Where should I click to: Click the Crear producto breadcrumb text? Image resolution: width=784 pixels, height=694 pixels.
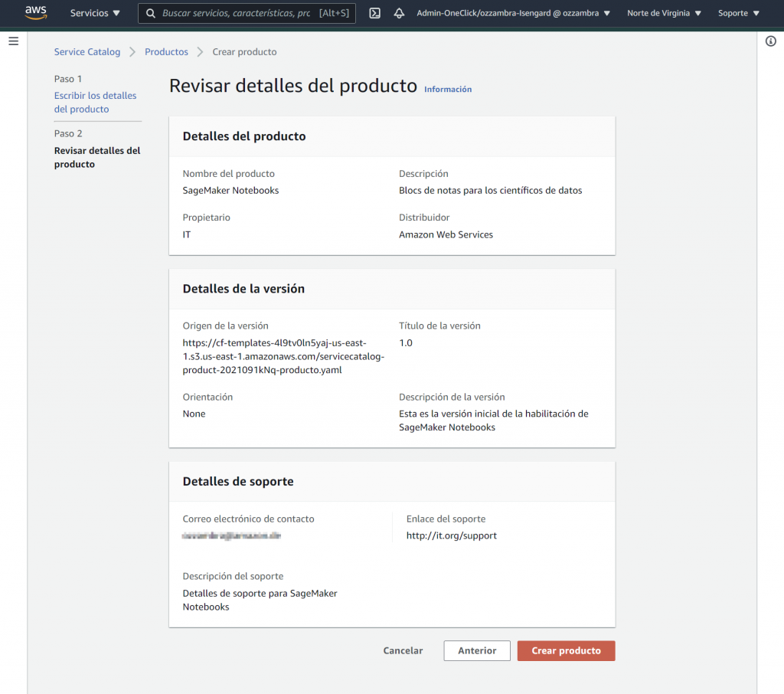[x=244, y=51]
